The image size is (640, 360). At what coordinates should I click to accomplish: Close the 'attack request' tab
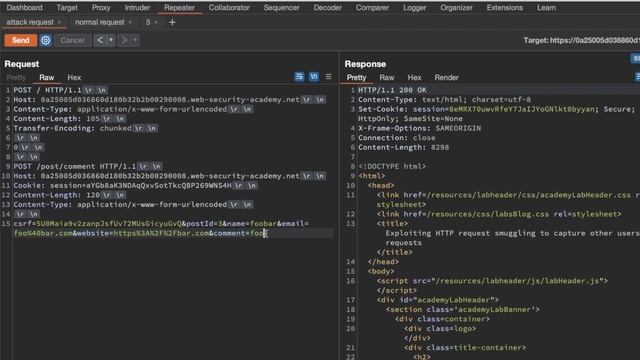[x=59, y=22]
